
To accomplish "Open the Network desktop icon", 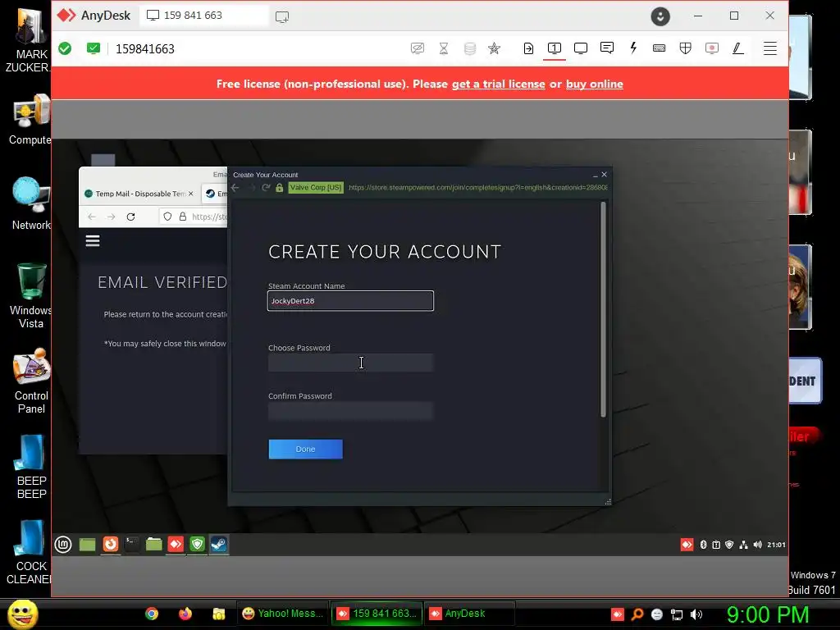I will click(31, 203).
